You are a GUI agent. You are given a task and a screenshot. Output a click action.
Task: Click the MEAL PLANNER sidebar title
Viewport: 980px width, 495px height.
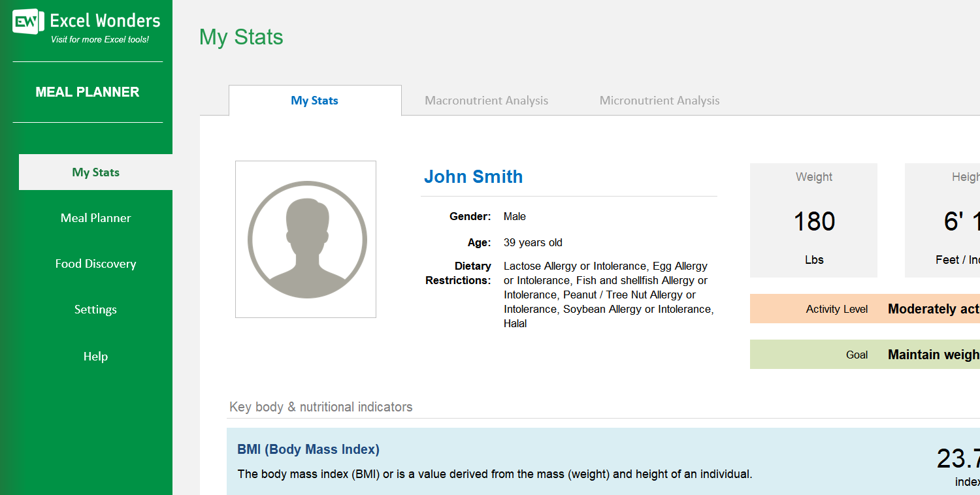87,92
